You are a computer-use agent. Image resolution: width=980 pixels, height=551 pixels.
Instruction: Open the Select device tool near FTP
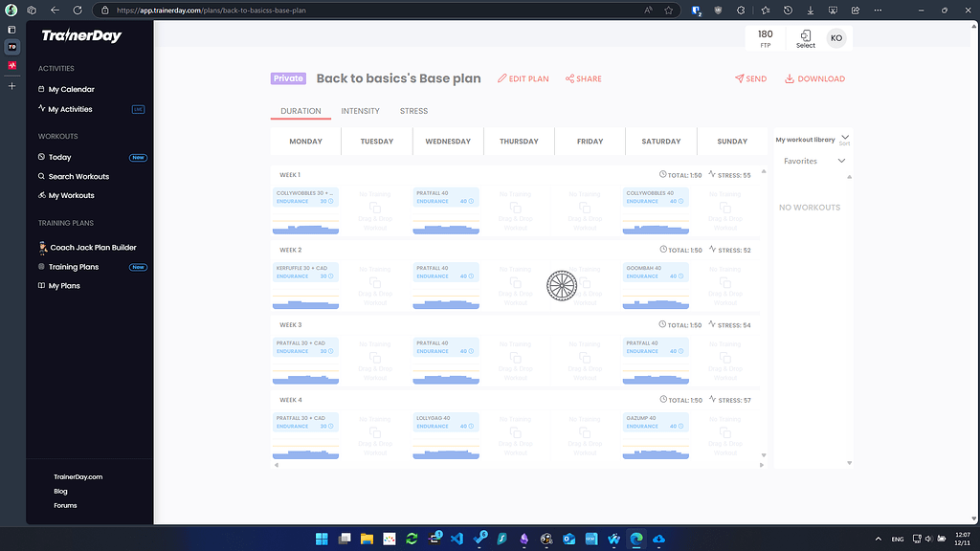[805, 37]
